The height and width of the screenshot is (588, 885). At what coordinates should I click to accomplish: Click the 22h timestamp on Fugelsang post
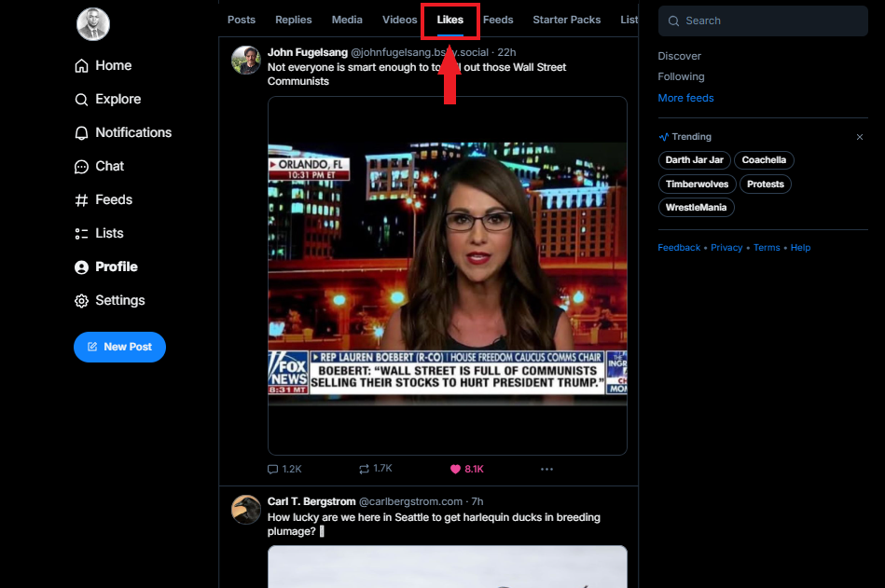(x=506, y=52)
